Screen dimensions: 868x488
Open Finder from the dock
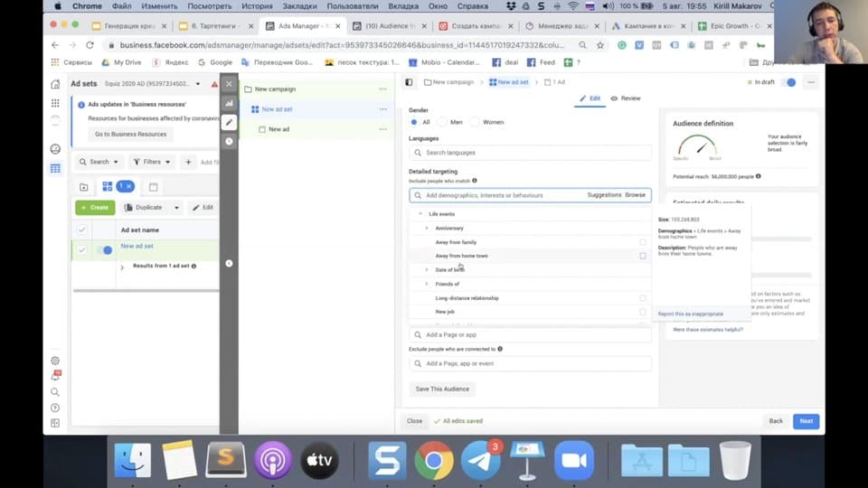click(x=133, y=460)
